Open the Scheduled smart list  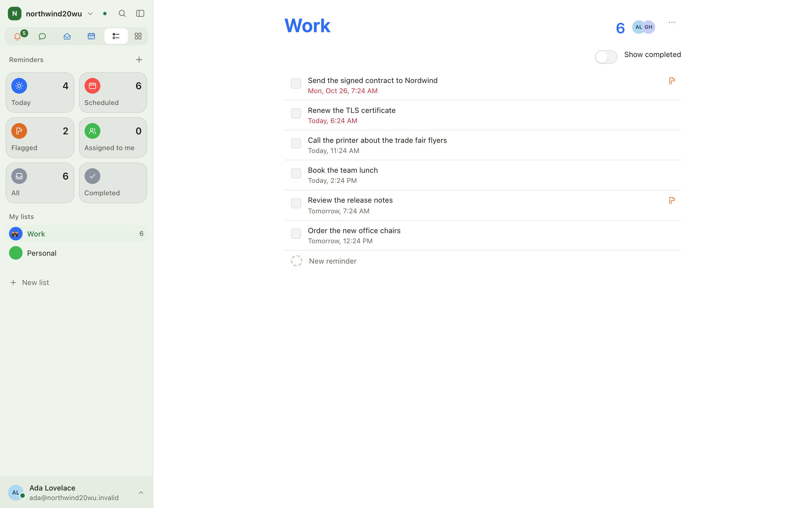(x=113, y=92)
